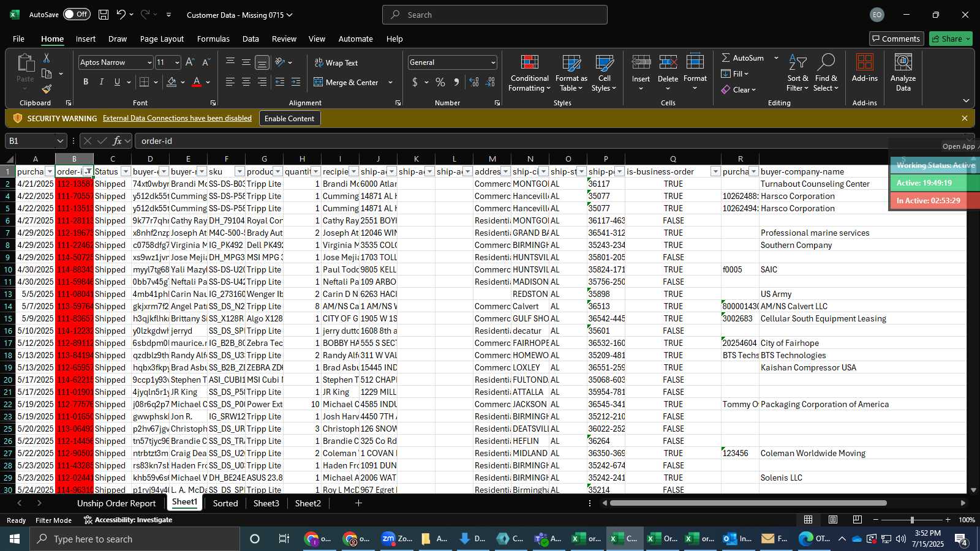Viewport: 980px width, 551px height.
Task: Apply Italic formatting
Action: tap(102, 82)
